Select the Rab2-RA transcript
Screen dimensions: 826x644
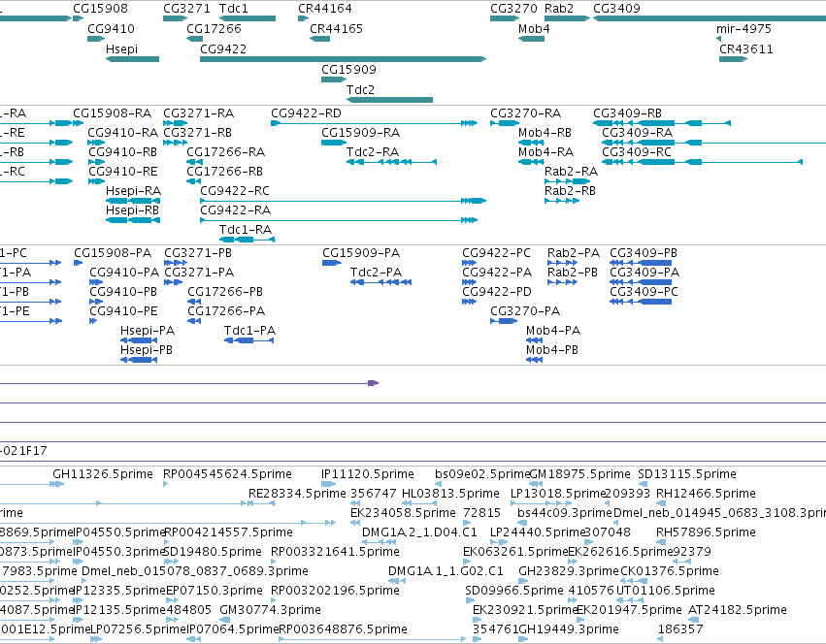click(x=567, y=181)
